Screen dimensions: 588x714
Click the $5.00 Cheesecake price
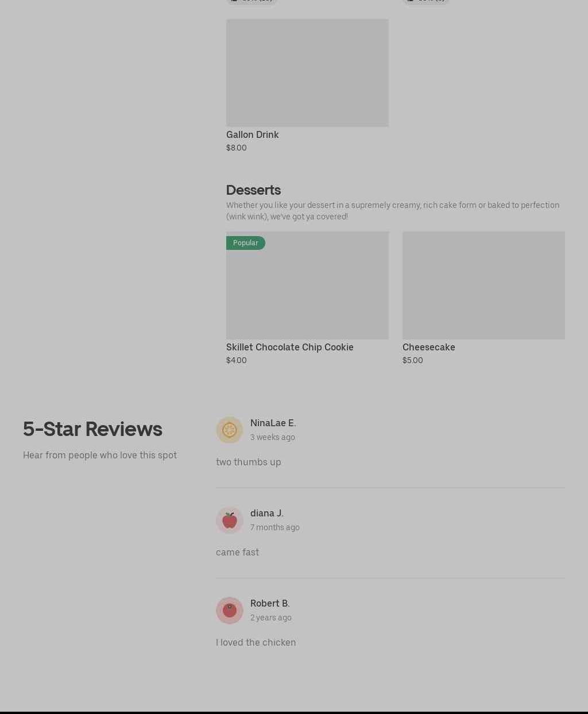pyautogui.click(x=412, y=360)
